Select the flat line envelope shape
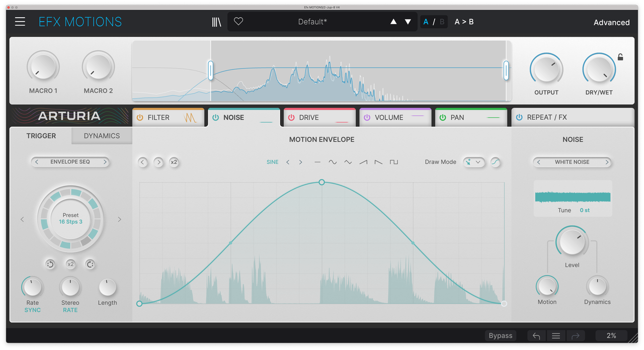 point(317,162)
